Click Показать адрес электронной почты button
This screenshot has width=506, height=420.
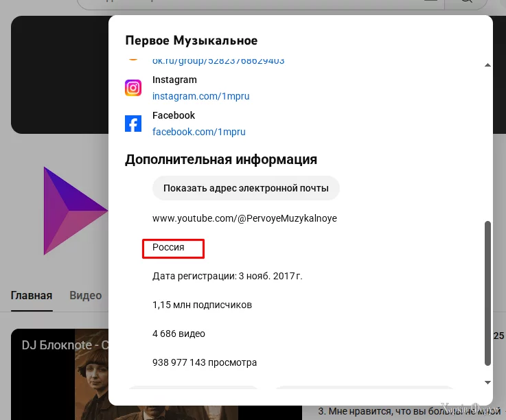[246, 188]
